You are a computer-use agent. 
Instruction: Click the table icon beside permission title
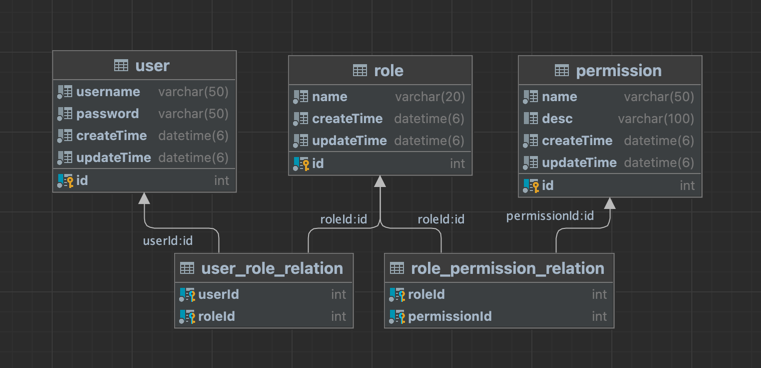click(562, 71)
